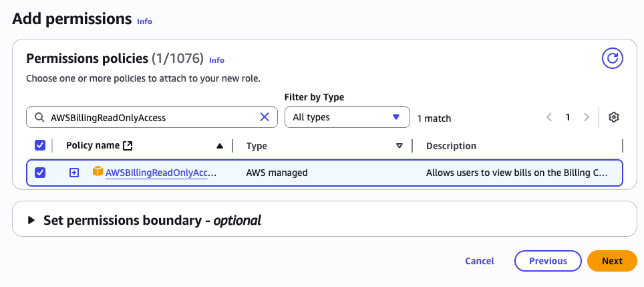
Task: Sort by Type column arrow
Action: [x=399, y=146]
